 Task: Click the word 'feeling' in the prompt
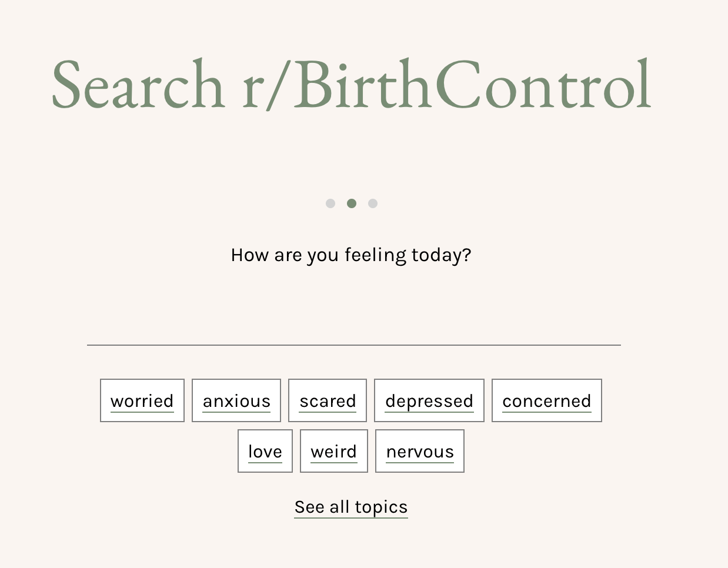click(x=375, y=255)
